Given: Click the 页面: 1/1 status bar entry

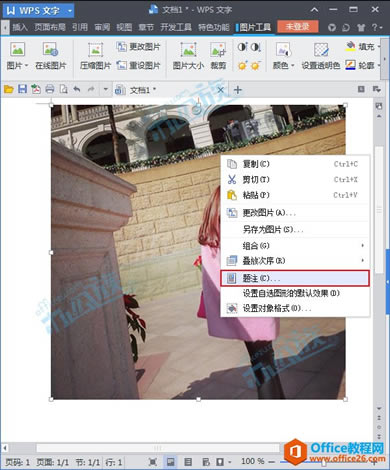Looking at the screenshot, I should (x=52, y=462).
